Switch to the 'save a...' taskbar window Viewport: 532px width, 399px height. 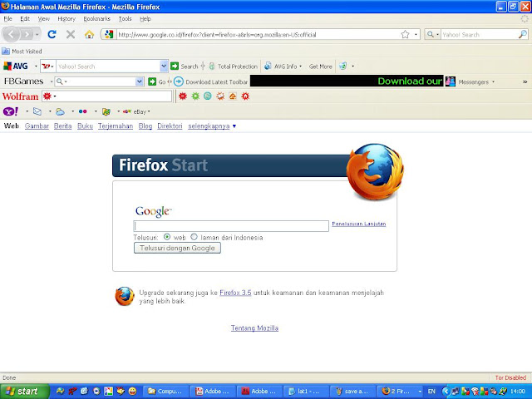click(352, 392)
